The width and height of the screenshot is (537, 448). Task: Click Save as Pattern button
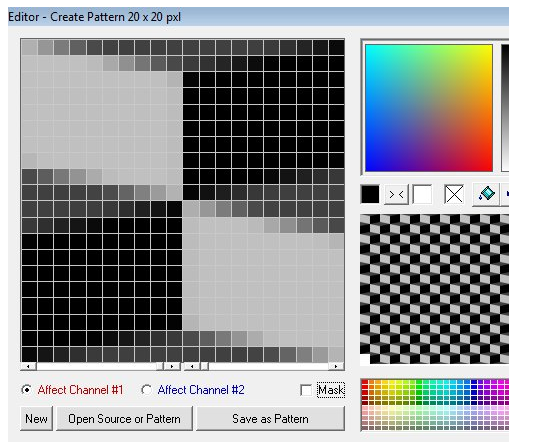(x=270, y=419)
